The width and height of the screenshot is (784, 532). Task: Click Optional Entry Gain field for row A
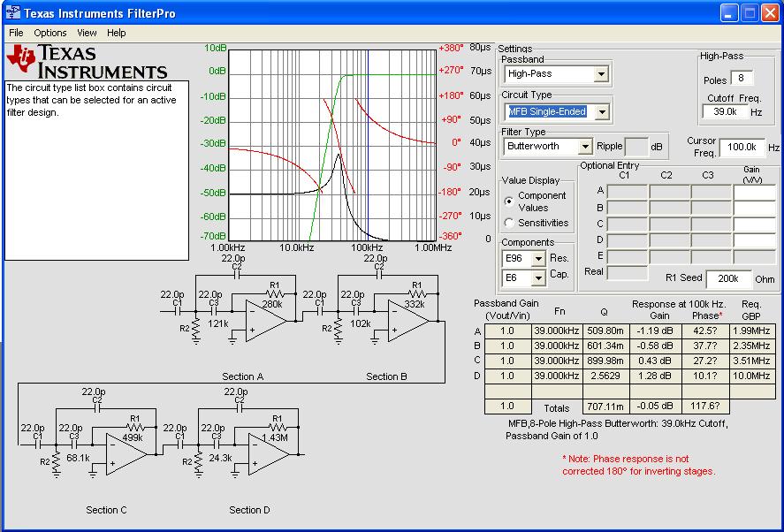coord(755,192)
